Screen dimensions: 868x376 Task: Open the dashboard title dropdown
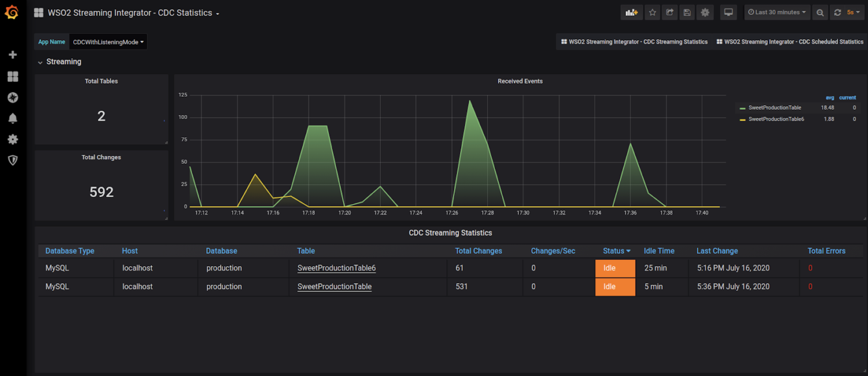[133, 13]
